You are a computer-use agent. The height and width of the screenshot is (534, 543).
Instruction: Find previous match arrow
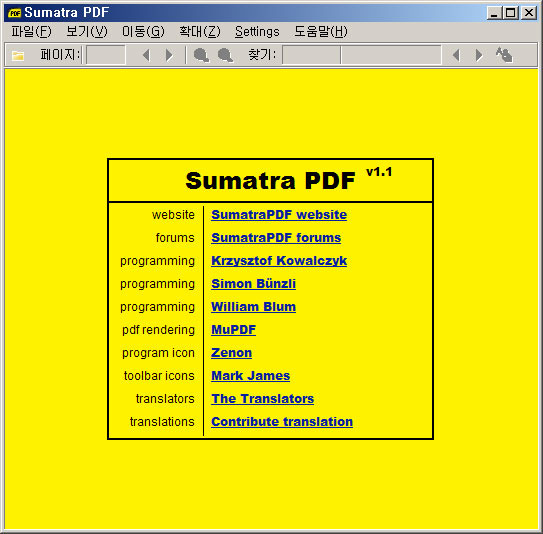456,55
